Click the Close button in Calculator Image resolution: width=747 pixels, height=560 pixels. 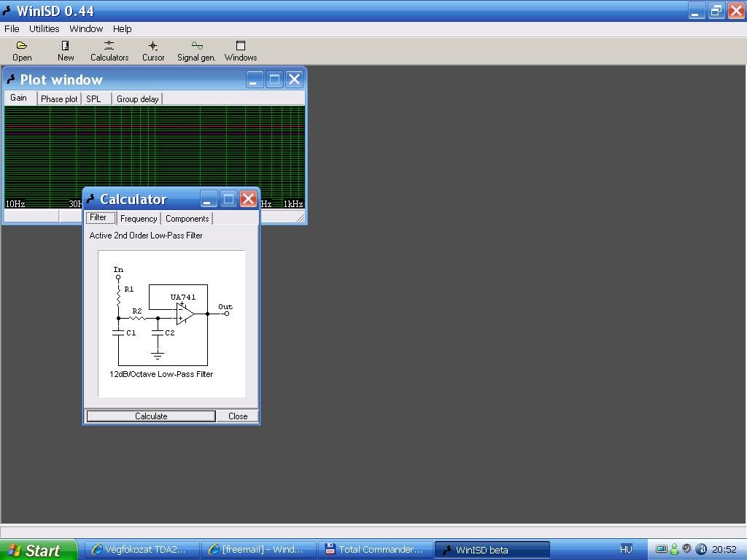238,416
